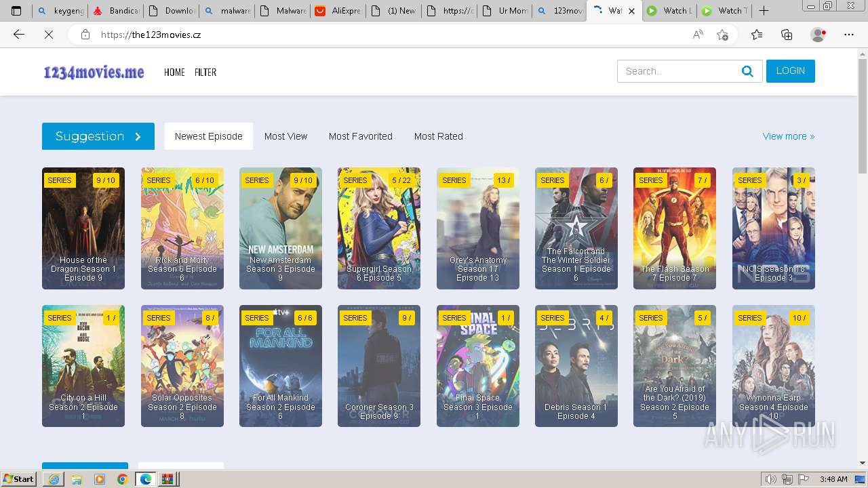The image size is (868, 488).
Task: Open the browser profile menu
Action: [818, 35]
